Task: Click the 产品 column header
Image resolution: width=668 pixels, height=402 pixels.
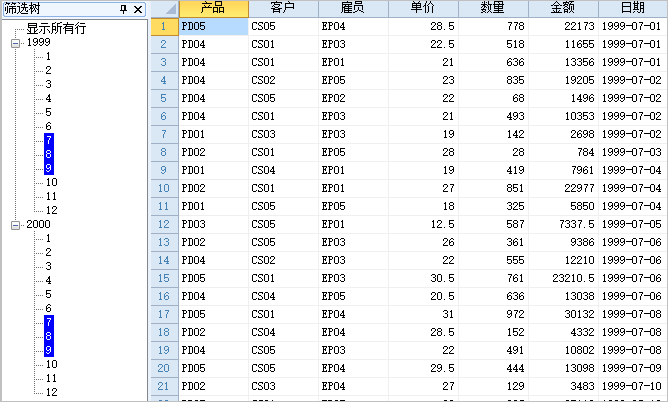Action: point(213,8)
